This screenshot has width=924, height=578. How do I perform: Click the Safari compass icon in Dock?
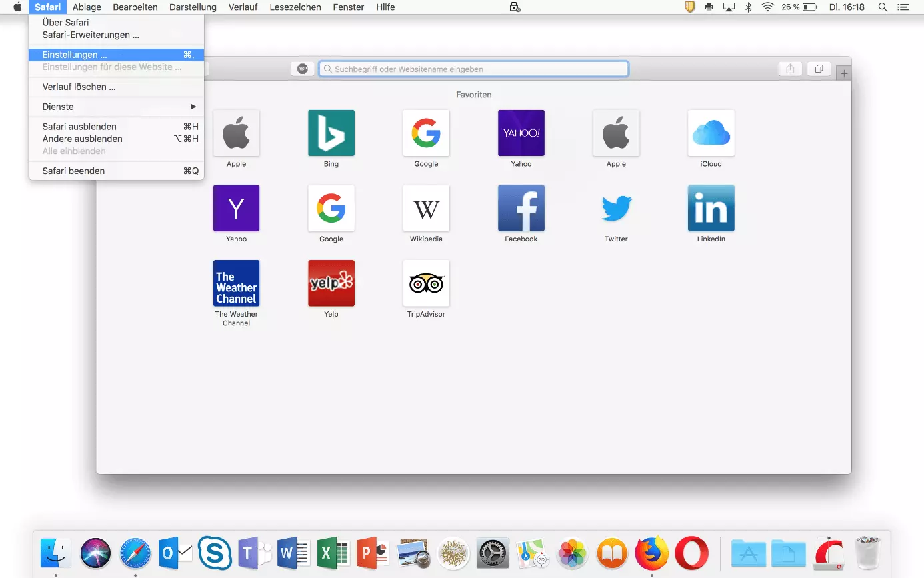[x=135, y=553]
